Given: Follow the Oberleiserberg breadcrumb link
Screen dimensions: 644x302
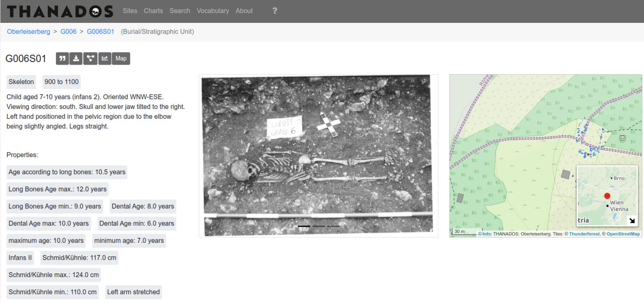Looking at the screenshot, I should click(28, 32).
